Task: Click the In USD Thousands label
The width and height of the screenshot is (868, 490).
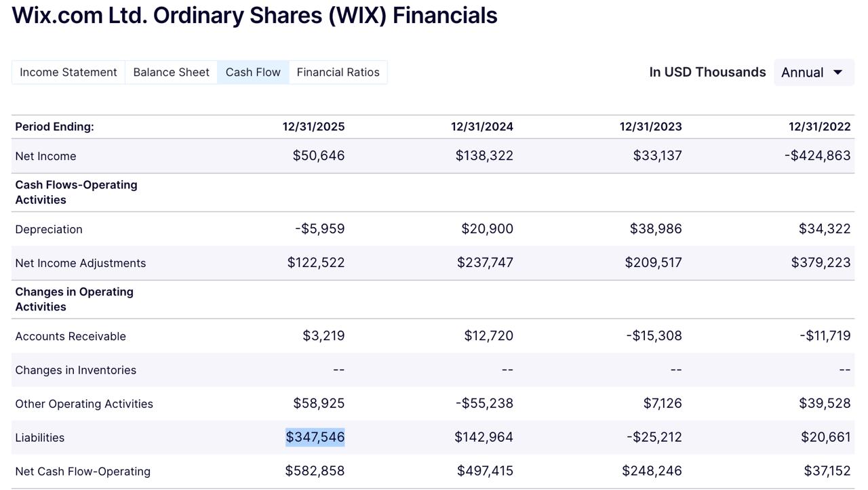Action: [x=707, y=73]
